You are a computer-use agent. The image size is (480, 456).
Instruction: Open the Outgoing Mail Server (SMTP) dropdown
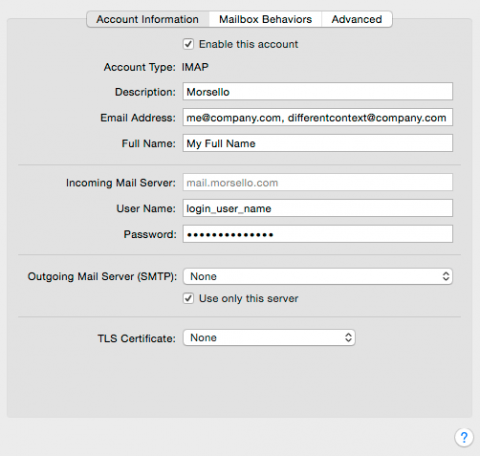pos(318,276)
